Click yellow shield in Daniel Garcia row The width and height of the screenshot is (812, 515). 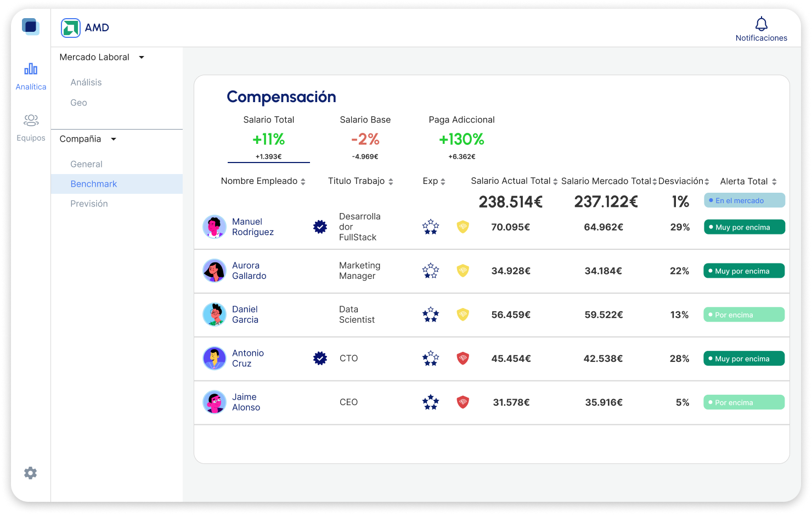click(x=463, y=315)
